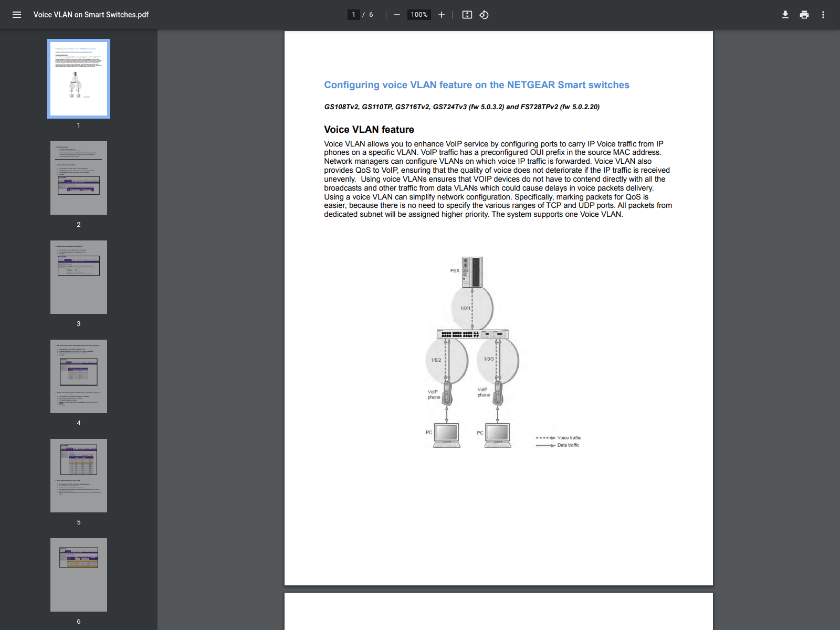Click the model list line starting GS108Tv2

point(461,107)
